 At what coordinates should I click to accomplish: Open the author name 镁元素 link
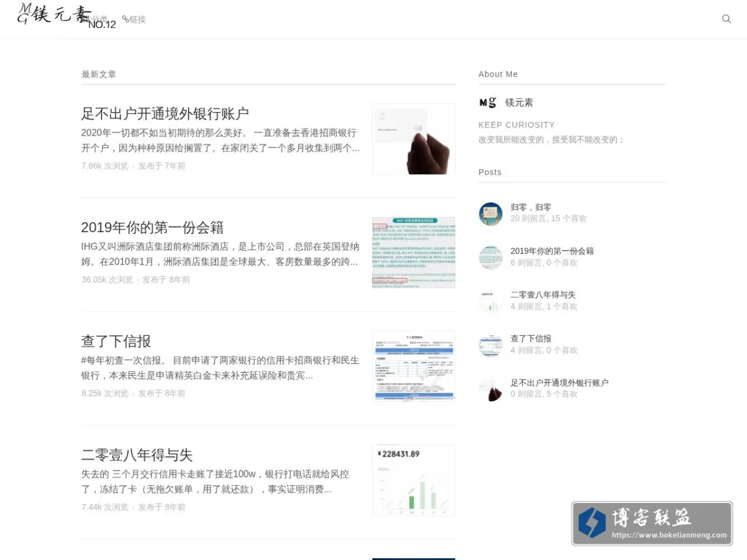click(x=519, y=103)
